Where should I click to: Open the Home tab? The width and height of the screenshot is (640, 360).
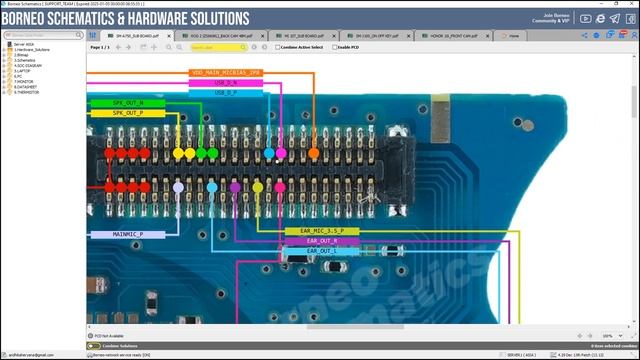(x=510, y=36)
